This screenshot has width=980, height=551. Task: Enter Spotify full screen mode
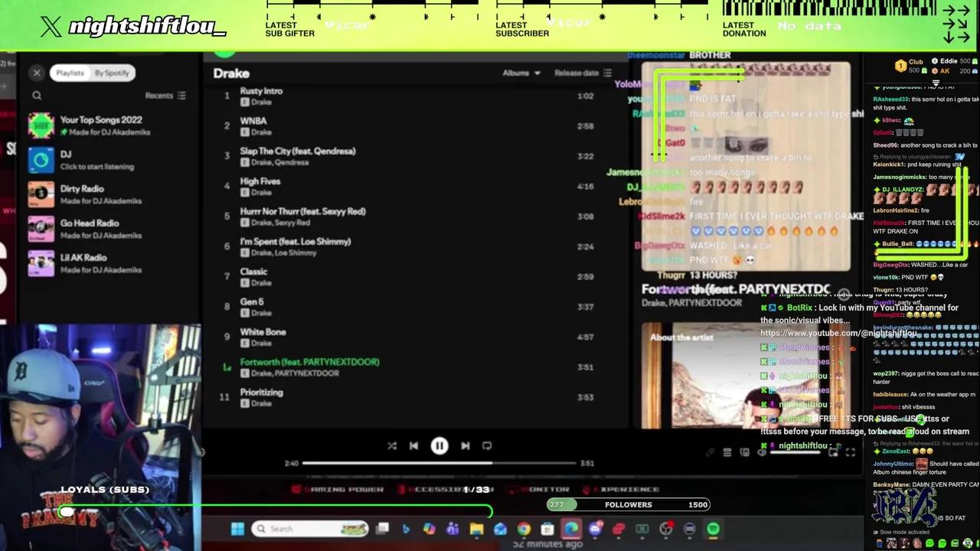click(850, 452)
